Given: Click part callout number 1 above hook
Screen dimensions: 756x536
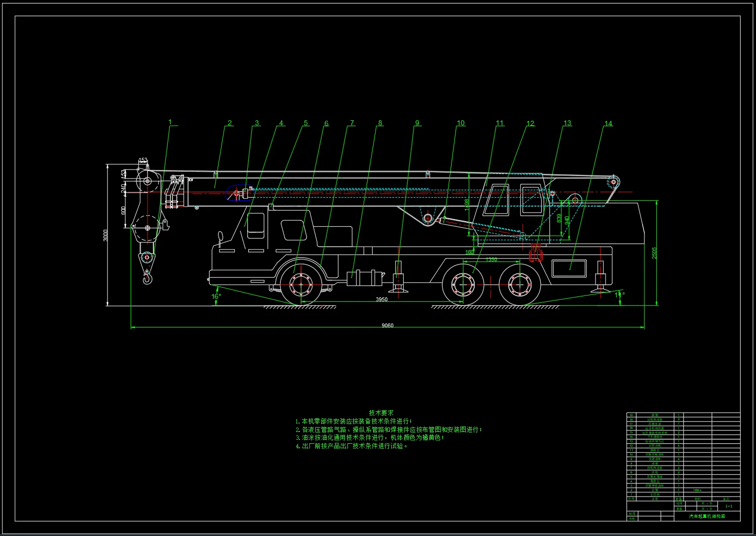Looking at the screenshot, I should (x=170, y=122).
